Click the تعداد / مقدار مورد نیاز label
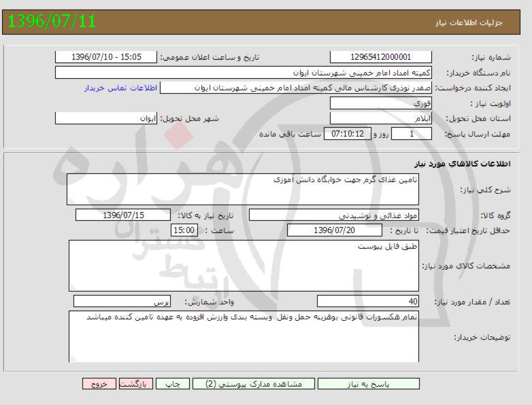This screenshot has height=405, width=532. point(472,302)
